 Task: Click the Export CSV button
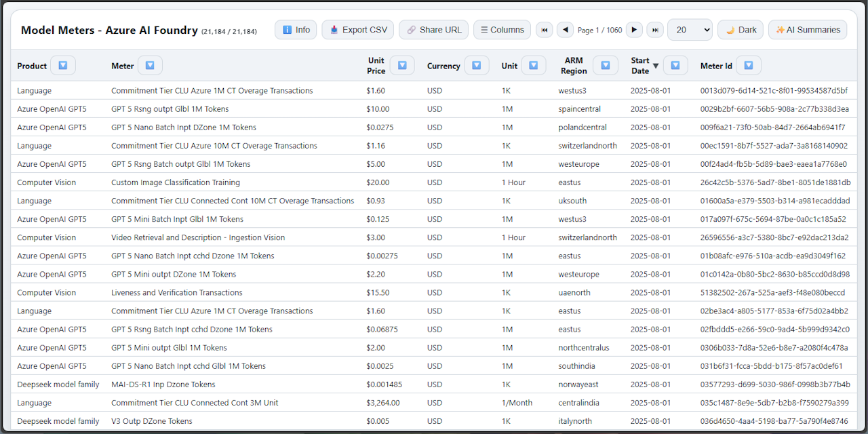point(357,30)
